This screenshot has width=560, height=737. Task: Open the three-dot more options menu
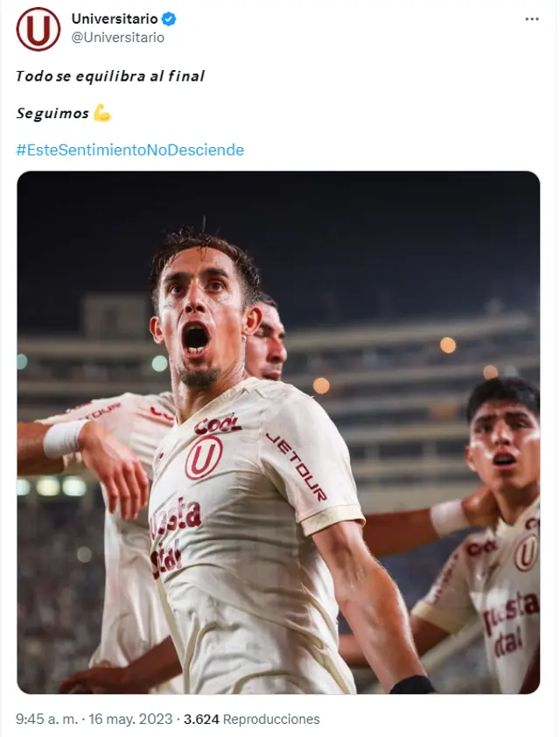tap(532, 19)
